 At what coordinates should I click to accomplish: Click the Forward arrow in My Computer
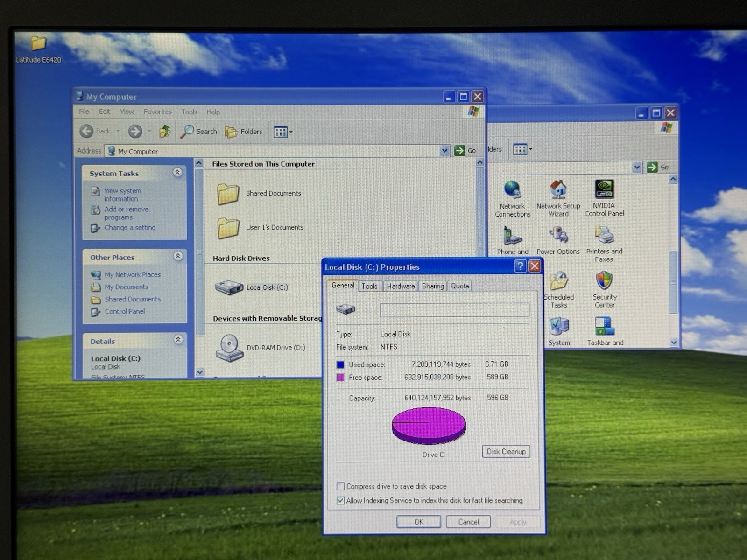point(135,132)
